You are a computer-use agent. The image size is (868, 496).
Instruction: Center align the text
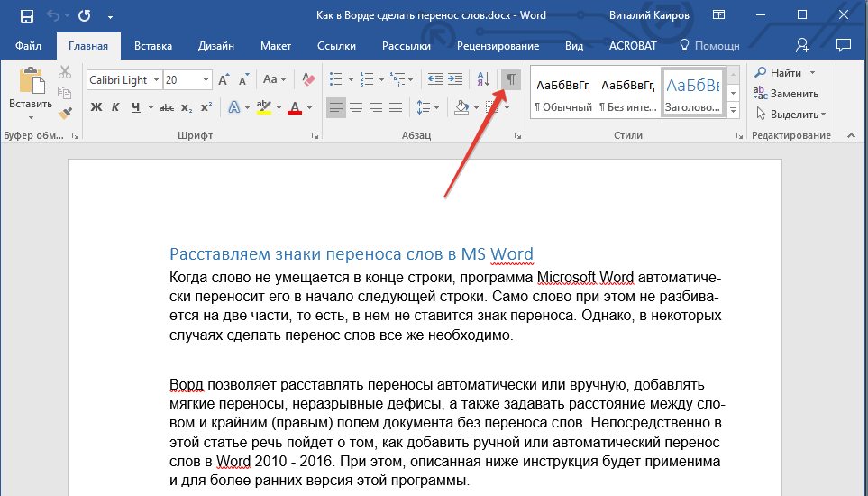pos(356,108)
